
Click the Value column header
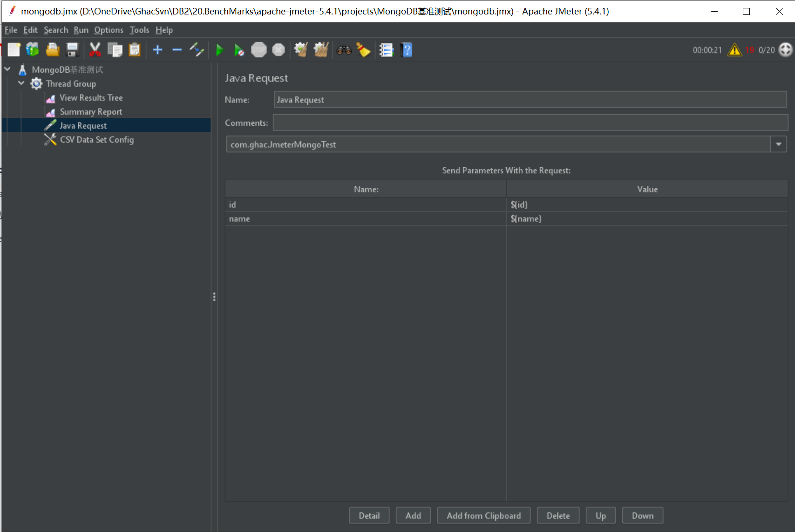point(647,189)
